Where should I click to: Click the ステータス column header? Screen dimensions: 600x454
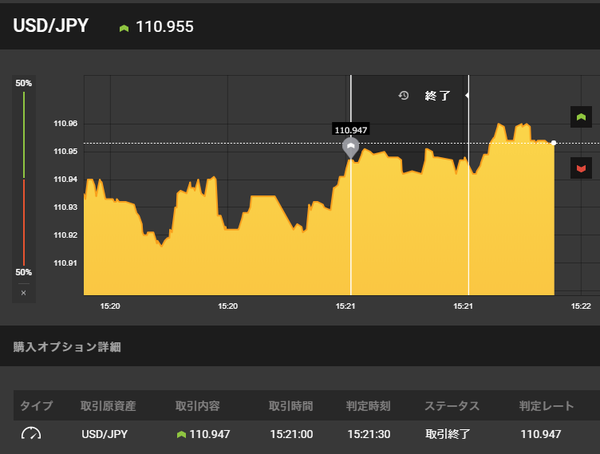(x=452, y=406)
